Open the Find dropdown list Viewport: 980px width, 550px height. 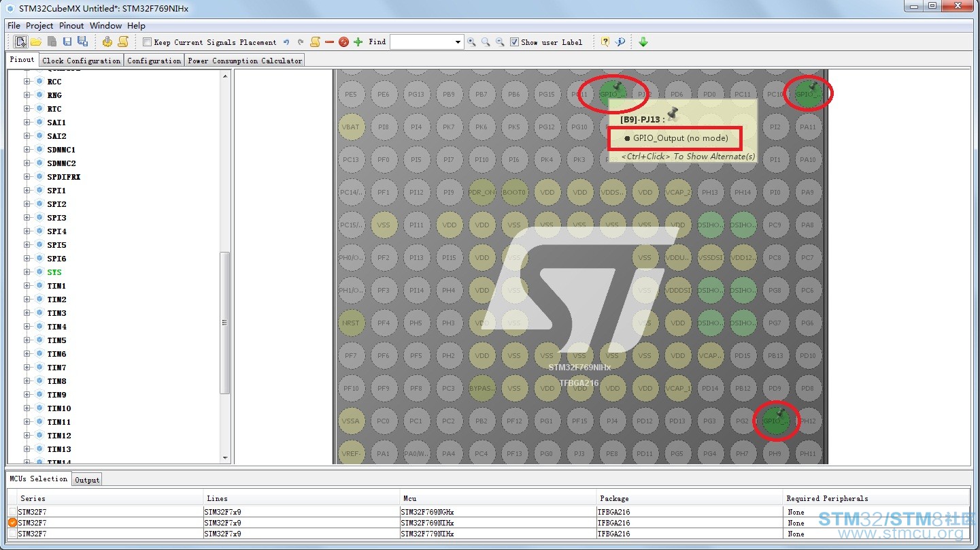[x=458, y=42]
